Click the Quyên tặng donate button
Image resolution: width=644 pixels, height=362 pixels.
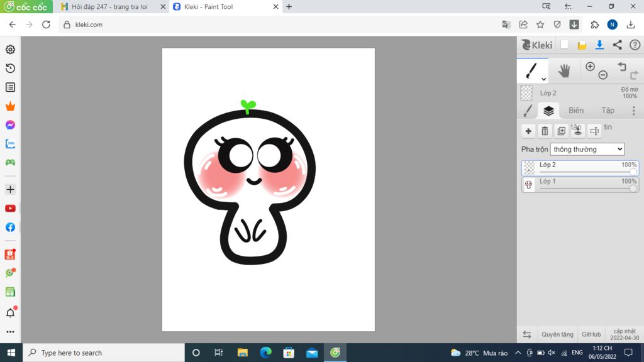[557, 334]
